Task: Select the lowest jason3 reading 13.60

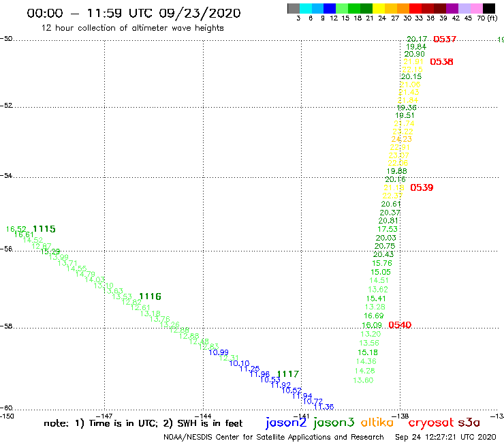Action: click(363, 380)
